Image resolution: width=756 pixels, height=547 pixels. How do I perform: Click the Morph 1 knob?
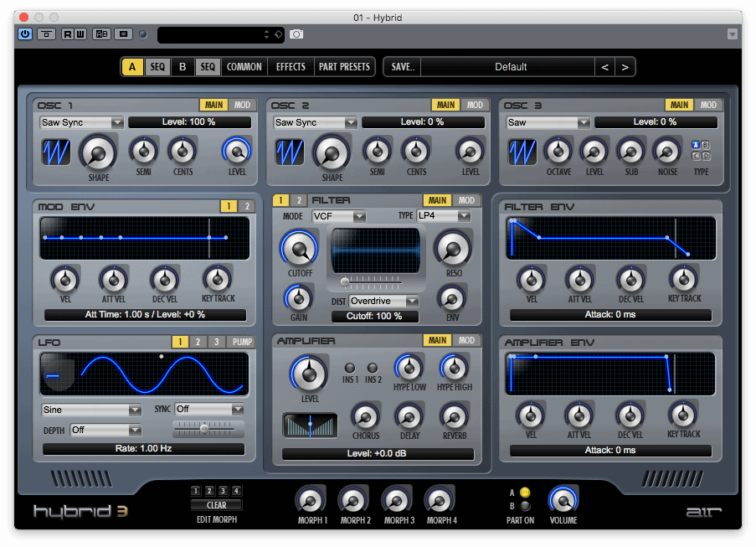point(311,501)
